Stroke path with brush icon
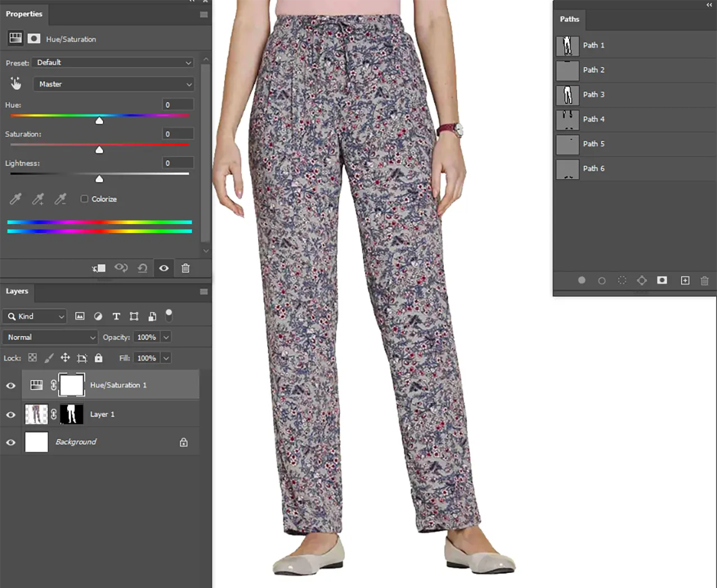 coord(602,281)
